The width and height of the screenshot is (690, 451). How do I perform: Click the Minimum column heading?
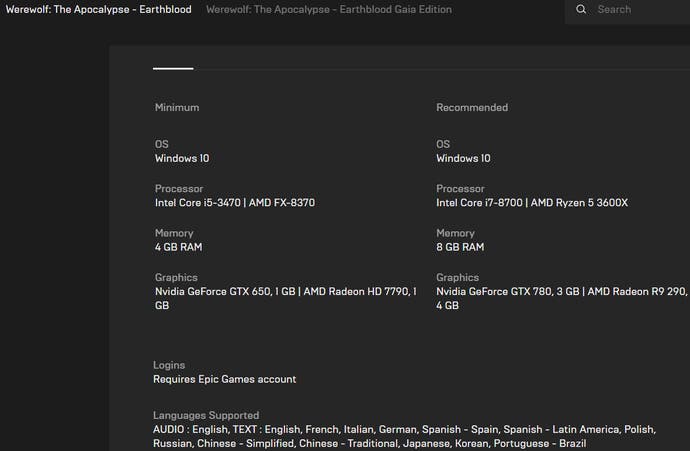click(177, 107)
